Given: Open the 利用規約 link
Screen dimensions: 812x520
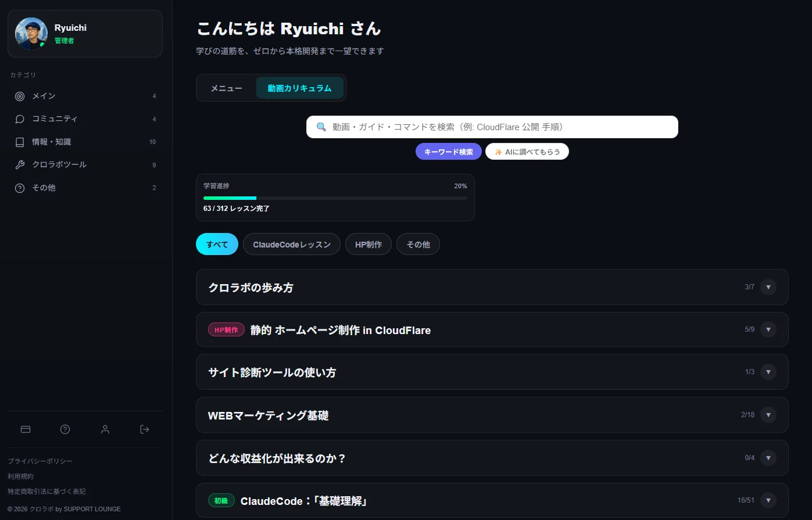Looking at the screenshot, I should pyautogui.click(x=20, y=476).
